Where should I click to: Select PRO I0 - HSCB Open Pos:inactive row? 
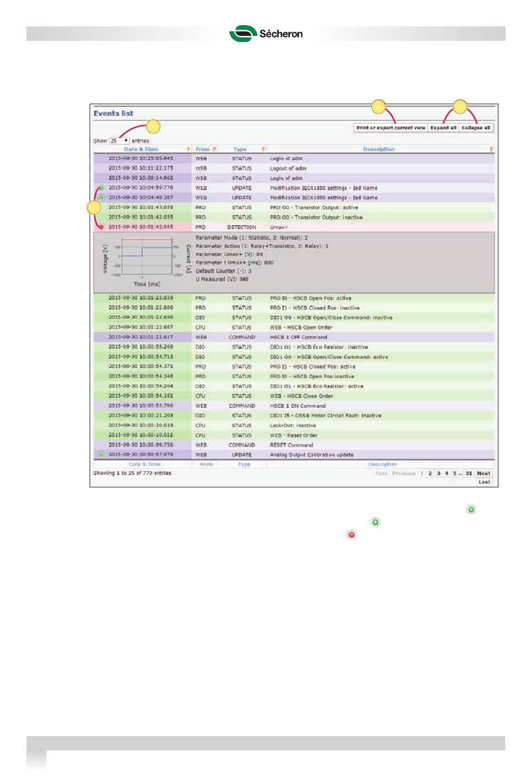click(x=294, y=376)
